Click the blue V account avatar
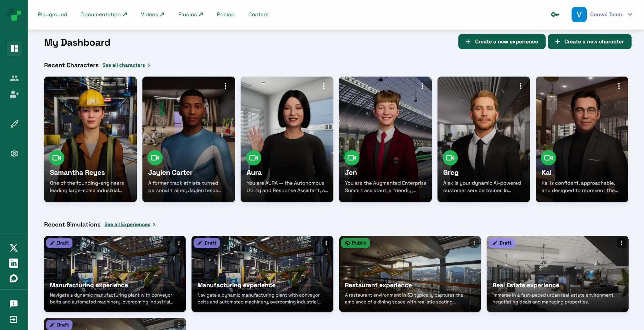Screen dimensions: 644x330 579,14
